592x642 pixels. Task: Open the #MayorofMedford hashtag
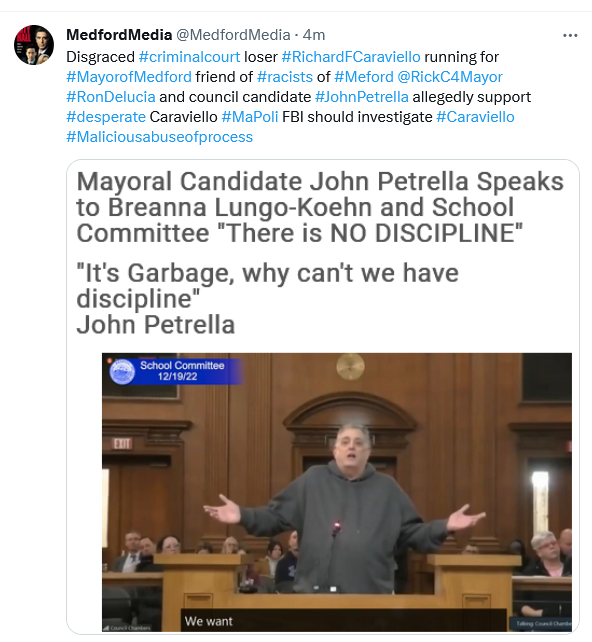(129, 77)
